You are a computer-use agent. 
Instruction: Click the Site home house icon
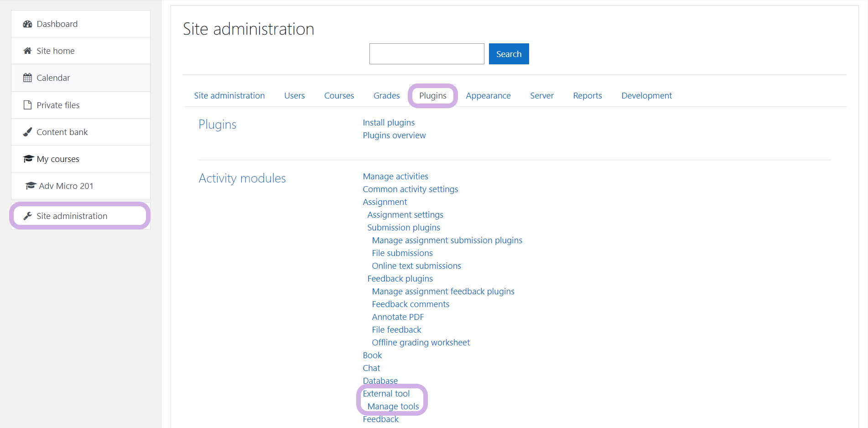(27, 51)
